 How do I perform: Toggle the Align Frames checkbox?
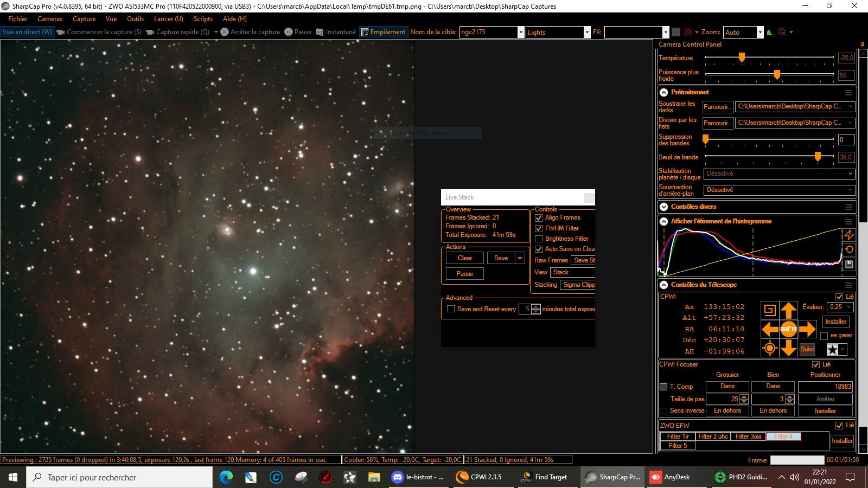[x=539, y=218]
